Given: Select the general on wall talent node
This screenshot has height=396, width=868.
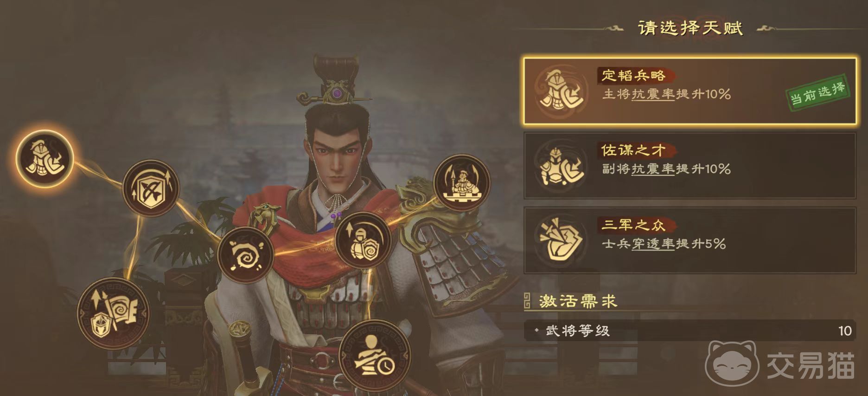Looking at the screenshot, I should pyautogui.click(x=462, y=183).
